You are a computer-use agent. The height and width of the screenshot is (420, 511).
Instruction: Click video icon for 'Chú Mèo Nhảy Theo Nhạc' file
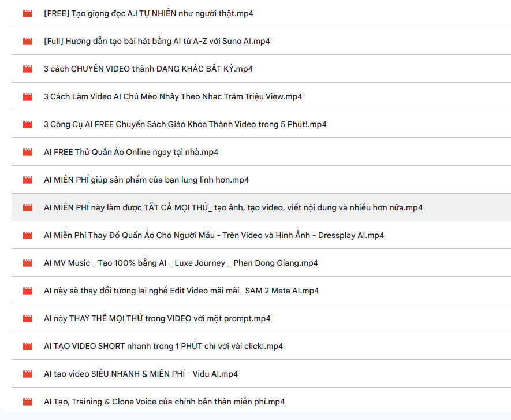point(28,96)
